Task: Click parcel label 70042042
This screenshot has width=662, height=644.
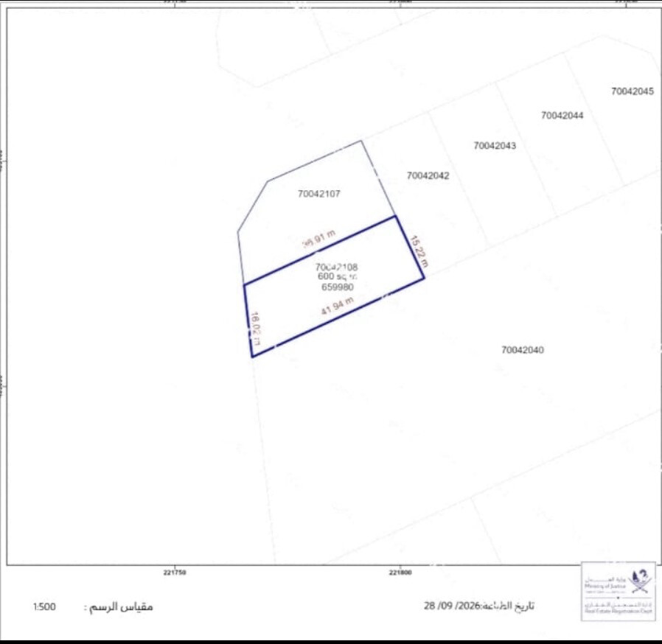Action: 428,175
